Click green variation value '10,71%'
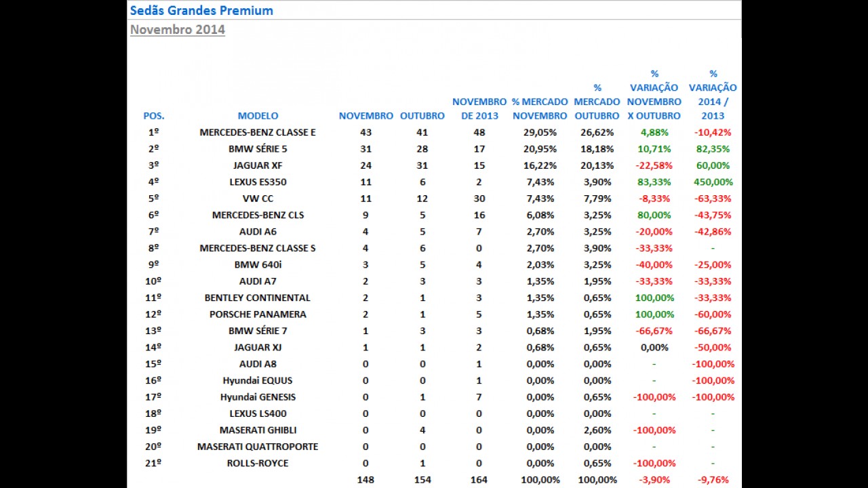The width and height of the screenshot is (868, 488). point(654,148)
